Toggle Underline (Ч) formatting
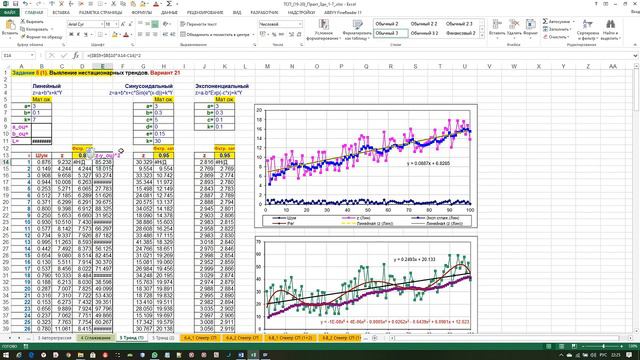This screenshot has height=360, width=640. [x=86, y=35]
